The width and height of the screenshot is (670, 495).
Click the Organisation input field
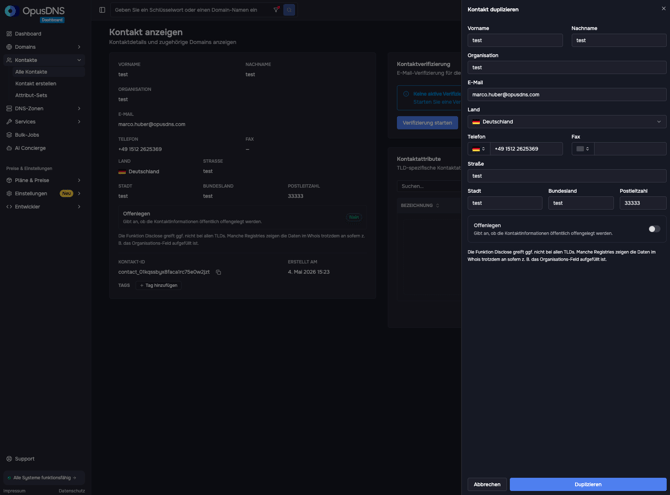567,68
